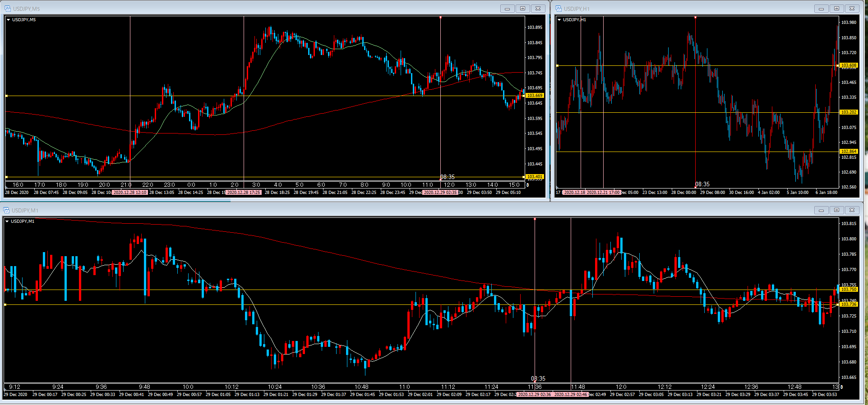The width and height of the screenshot is (868, 405).
Task: Click the 2020.12.21 17:00 date label
Action: pyautogui.click(x=603, y=193)
